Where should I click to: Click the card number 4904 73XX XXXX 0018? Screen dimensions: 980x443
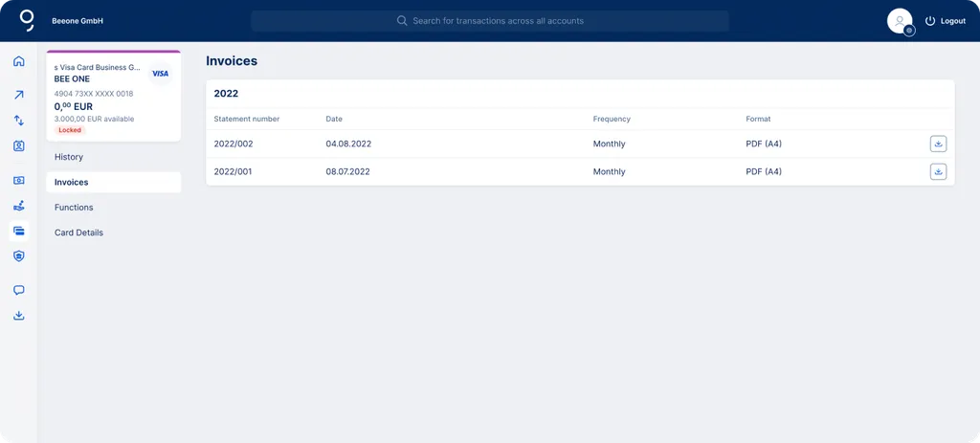coord(94,94)
